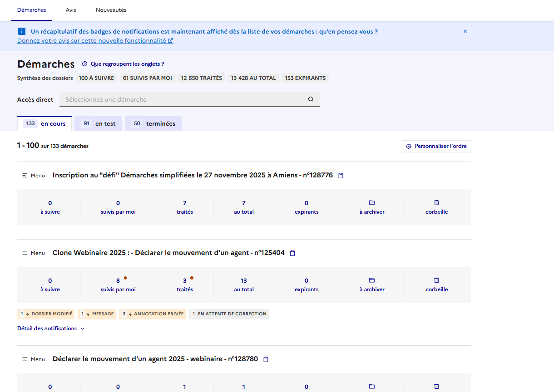Open Menu for démarche n°128780
This screenshot has height=392, width=554.
click(x=34, y=359)
